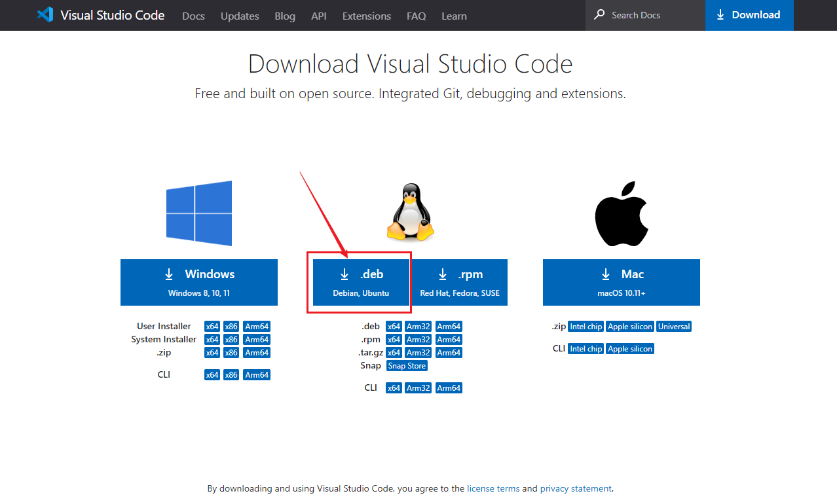Select Linux .rpm x64 download
837x504 pixels.
[x=394, y=340]
